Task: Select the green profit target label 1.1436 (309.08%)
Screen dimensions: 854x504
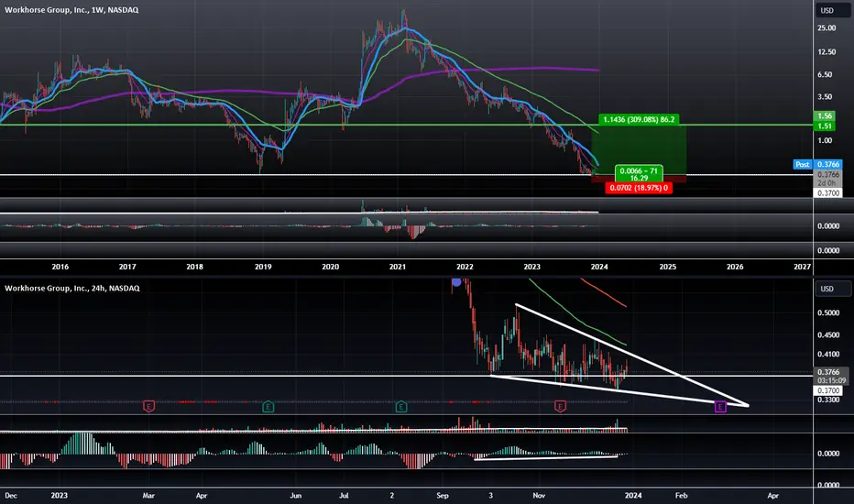Action: (639, 119)
